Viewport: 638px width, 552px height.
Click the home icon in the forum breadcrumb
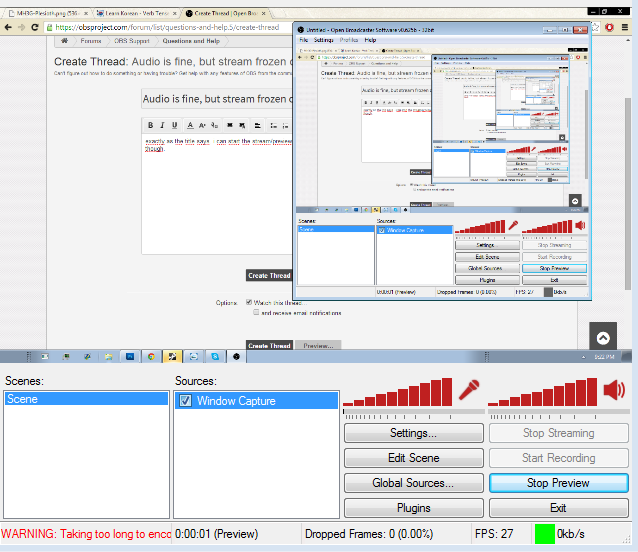[x=64, y=41]
